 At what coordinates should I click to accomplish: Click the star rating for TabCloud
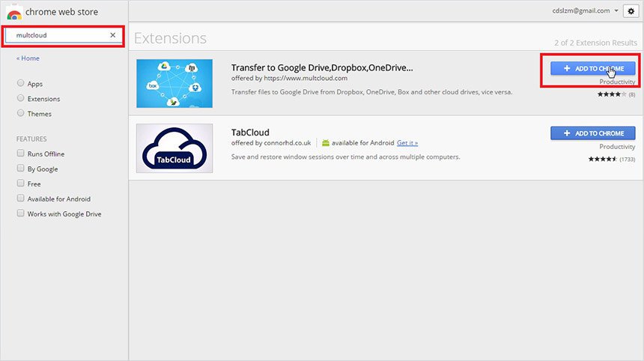tap(602, 159)
